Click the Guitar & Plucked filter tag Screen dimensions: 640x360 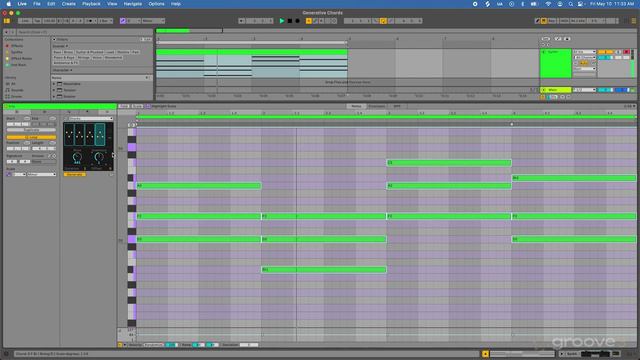[x=89, y=52]
